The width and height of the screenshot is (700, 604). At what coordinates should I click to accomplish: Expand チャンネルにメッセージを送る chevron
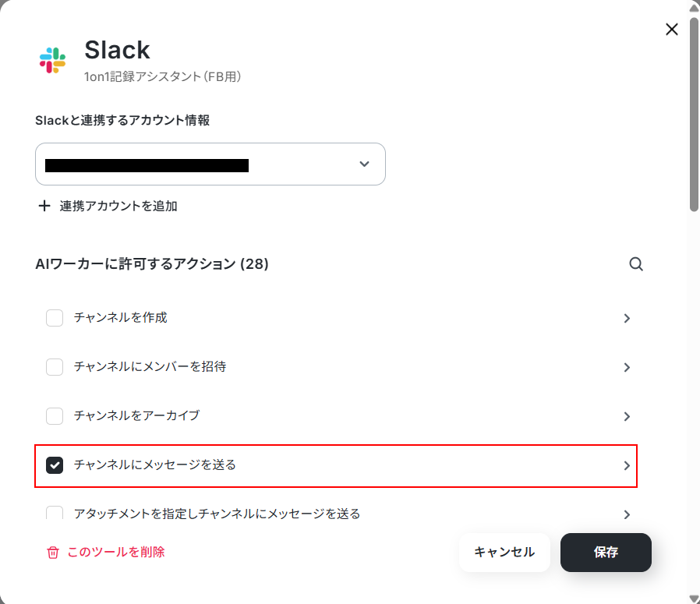(627, 465)
